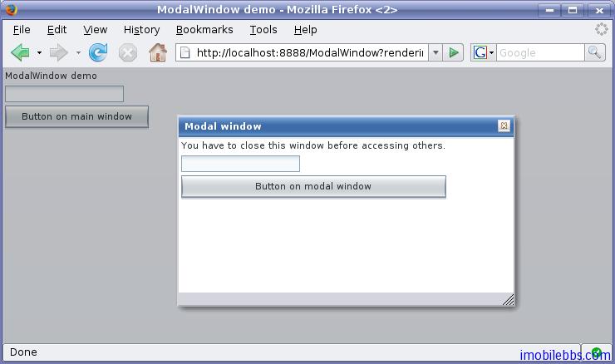Open the Tools menu
Screen dimensions: 615x364
(263, 30)
